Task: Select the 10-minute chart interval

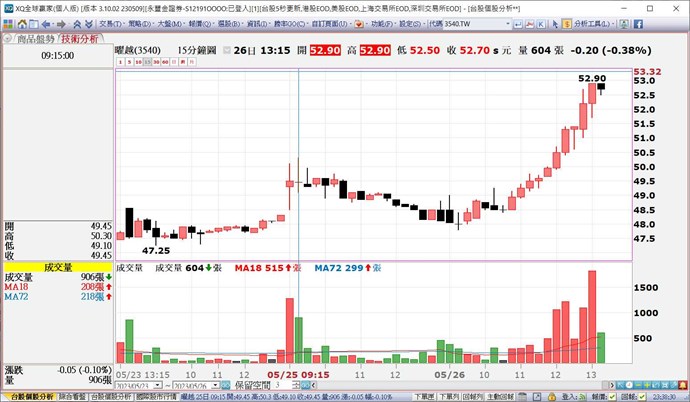Action: [x=138, y=62]
